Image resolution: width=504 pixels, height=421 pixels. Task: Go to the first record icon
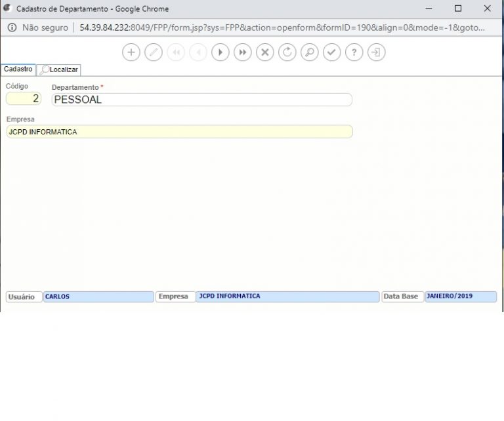176,52
